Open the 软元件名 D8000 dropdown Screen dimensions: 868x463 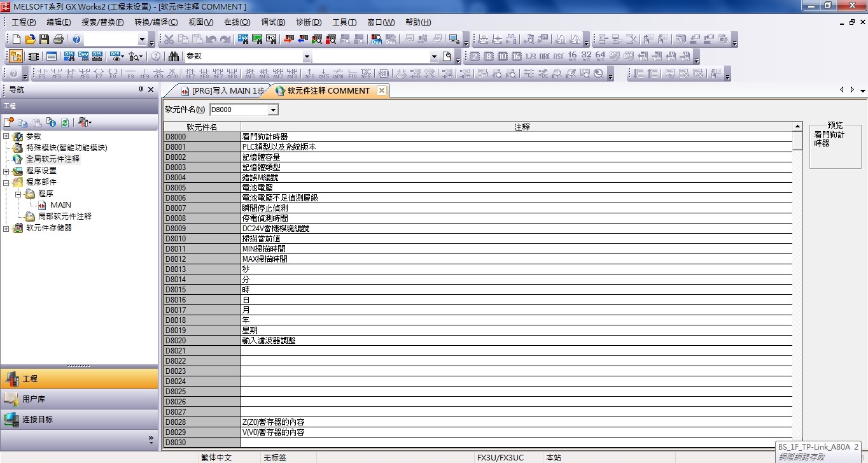273,110
